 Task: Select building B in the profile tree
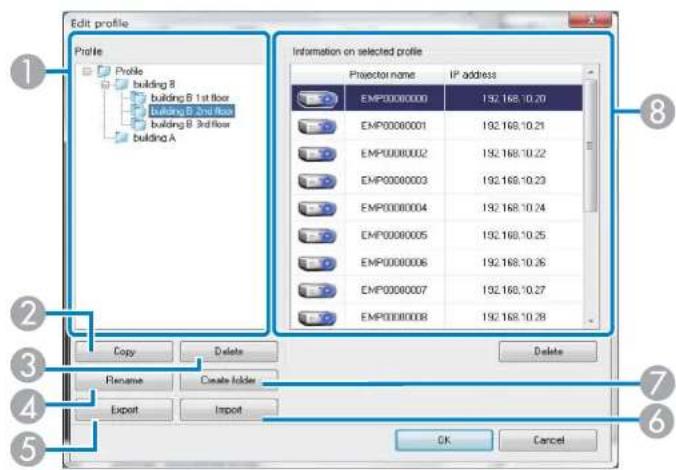coord(154,85)
